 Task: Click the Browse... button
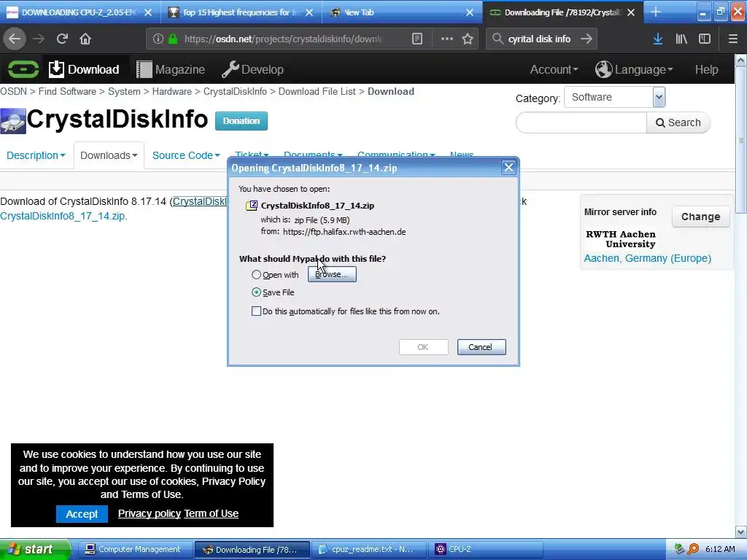[332, 274]
